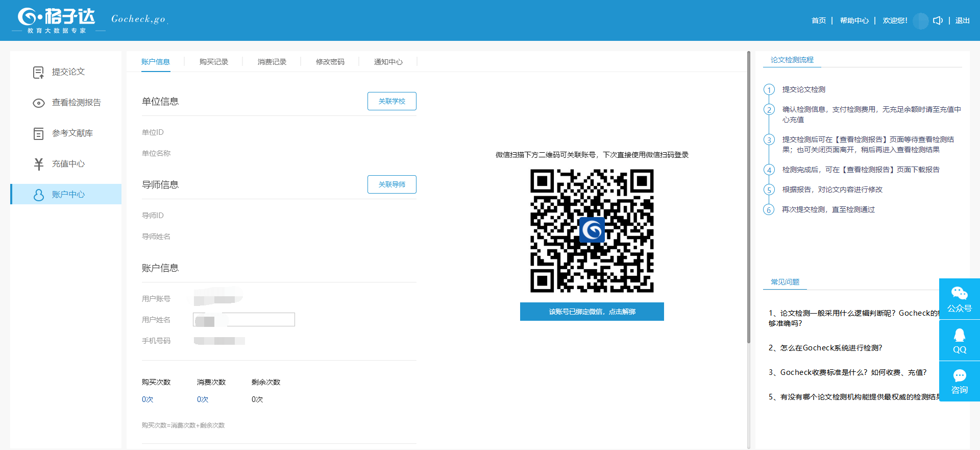The image size is (980, 450).
Task: Open the QQ contact floating widget
Action: [x=960, y=341]
